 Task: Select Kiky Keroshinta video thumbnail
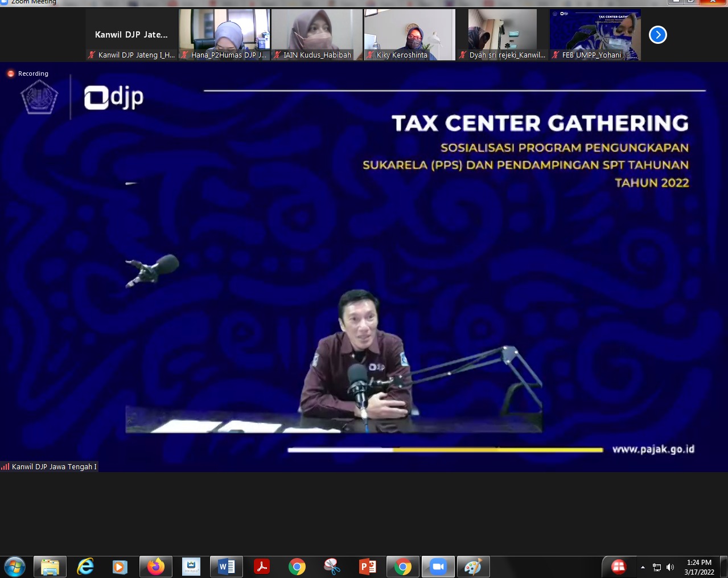[410, 35]
